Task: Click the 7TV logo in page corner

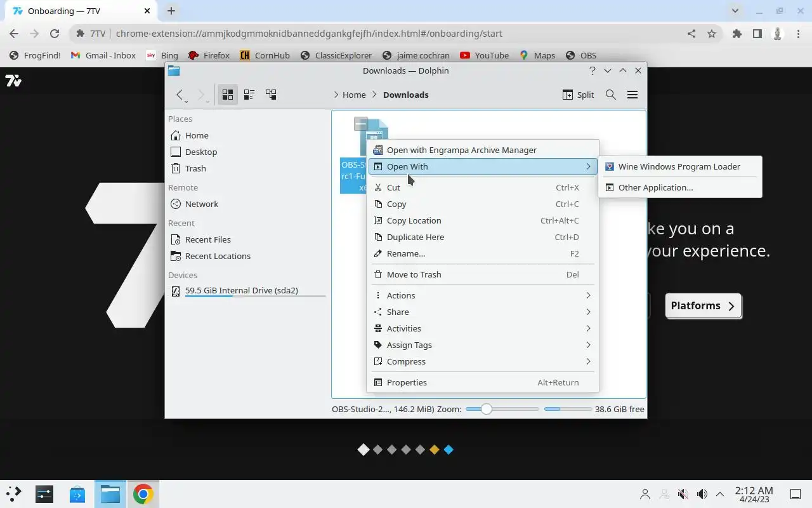Action: pyautogui.click(x=13, y=81)
